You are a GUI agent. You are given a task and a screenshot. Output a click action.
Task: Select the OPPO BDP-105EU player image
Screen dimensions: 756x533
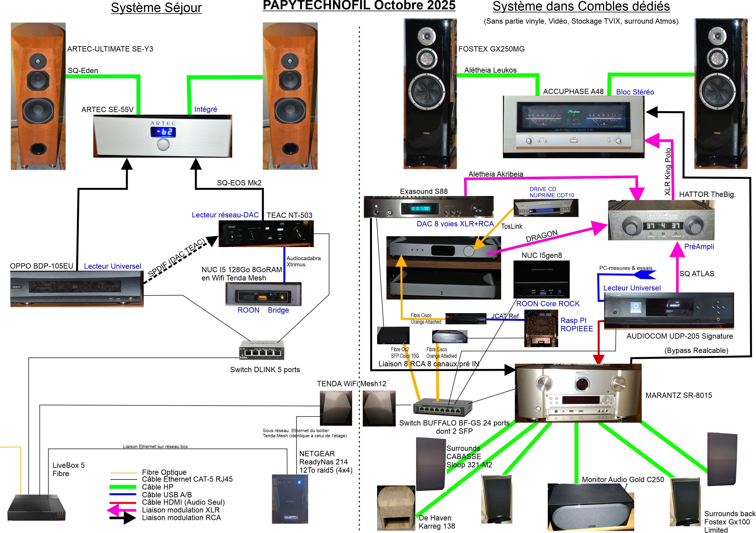(x=77, y=289)
